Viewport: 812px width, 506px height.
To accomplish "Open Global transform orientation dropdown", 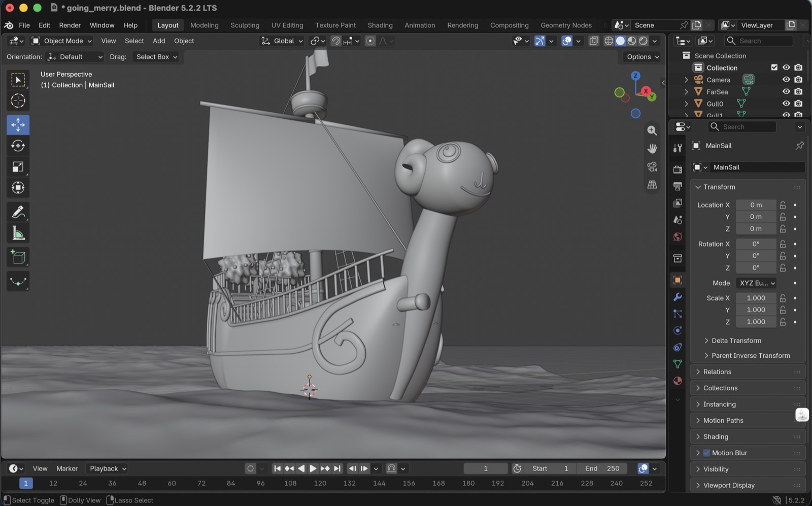I will [x=282, y=41].
